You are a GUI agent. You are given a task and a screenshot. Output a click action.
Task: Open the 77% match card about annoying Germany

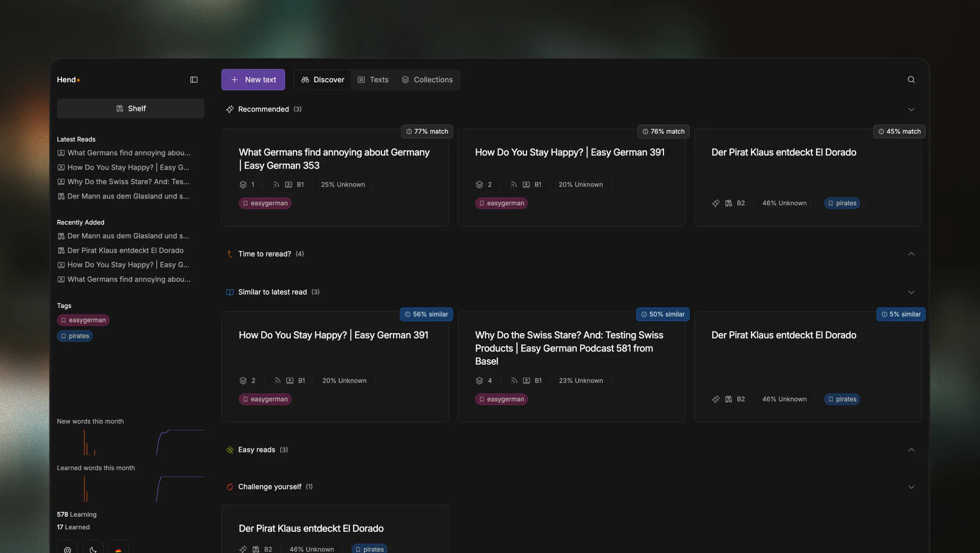335,178
